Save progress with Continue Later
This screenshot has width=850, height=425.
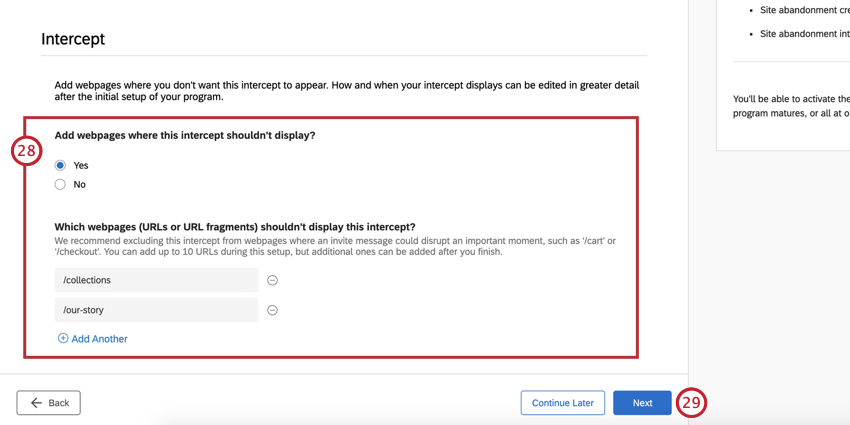pyautogui.click(x=563, y=403)
